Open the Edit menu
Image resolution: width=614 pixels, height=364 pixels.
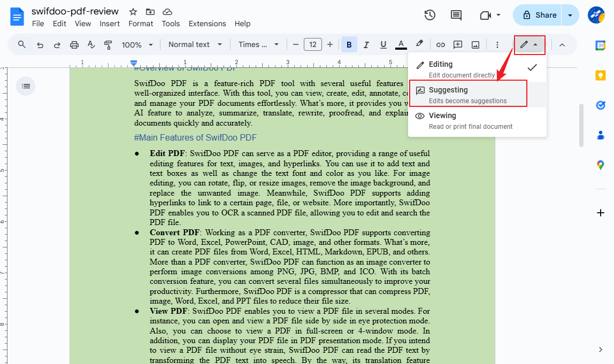coord(59,24)
